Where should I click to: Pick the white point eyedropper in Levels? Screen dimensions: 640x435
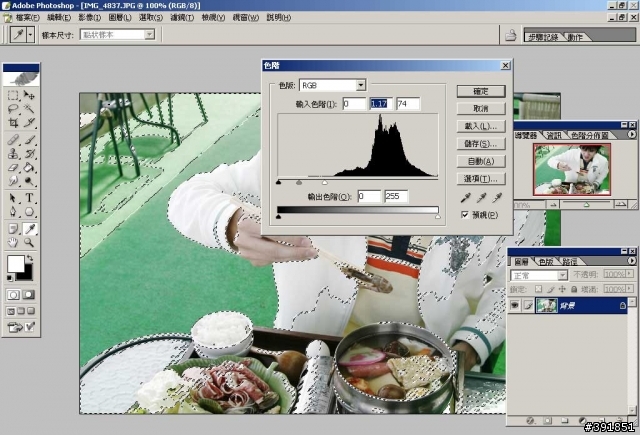pos(497,198)
